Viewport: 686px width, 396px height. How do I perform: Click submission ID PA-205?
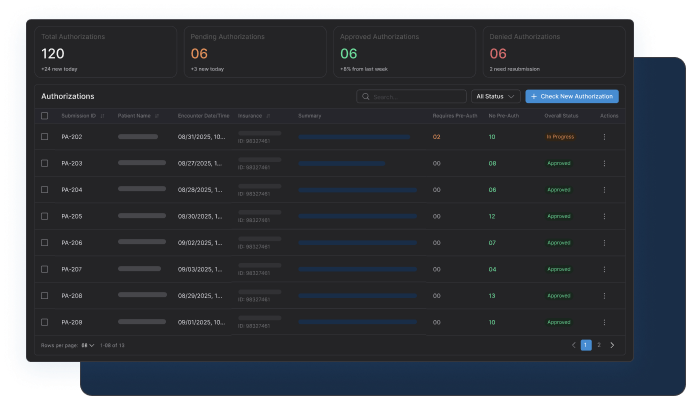click(72, 216)
